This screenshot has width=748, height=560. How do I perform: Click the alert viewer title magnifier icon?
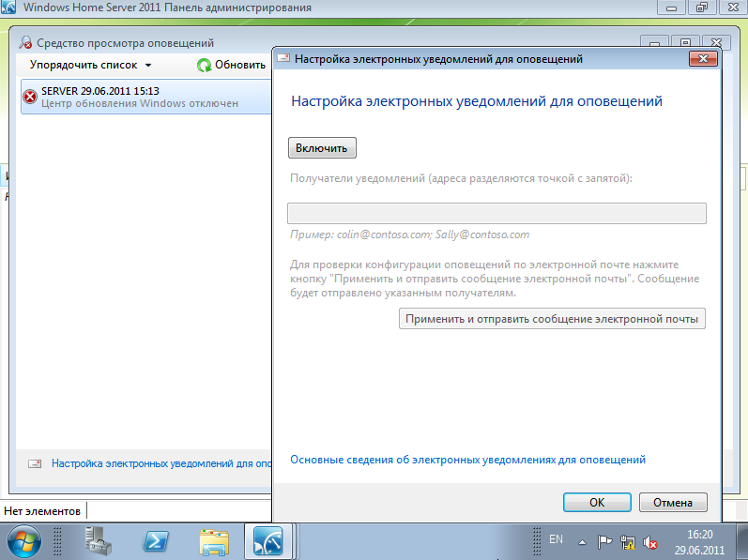25,42
